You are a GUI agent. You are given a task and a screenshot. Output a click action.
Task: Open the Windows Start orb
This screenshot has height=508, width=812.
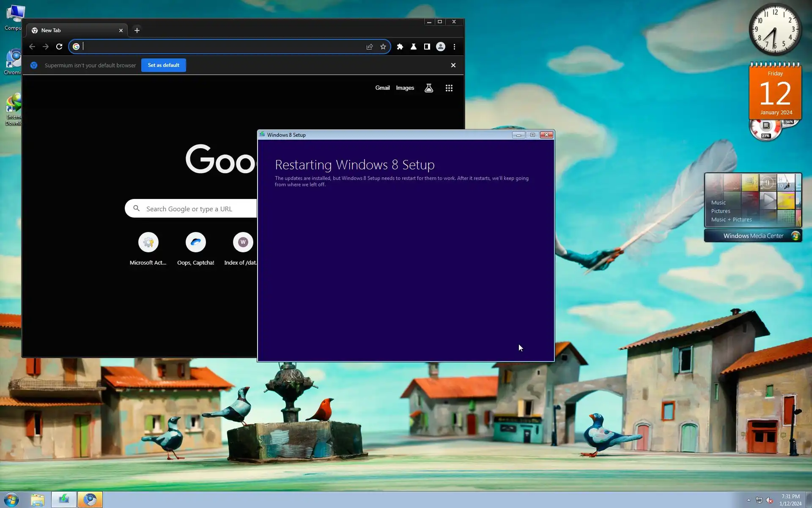(11, 500)
